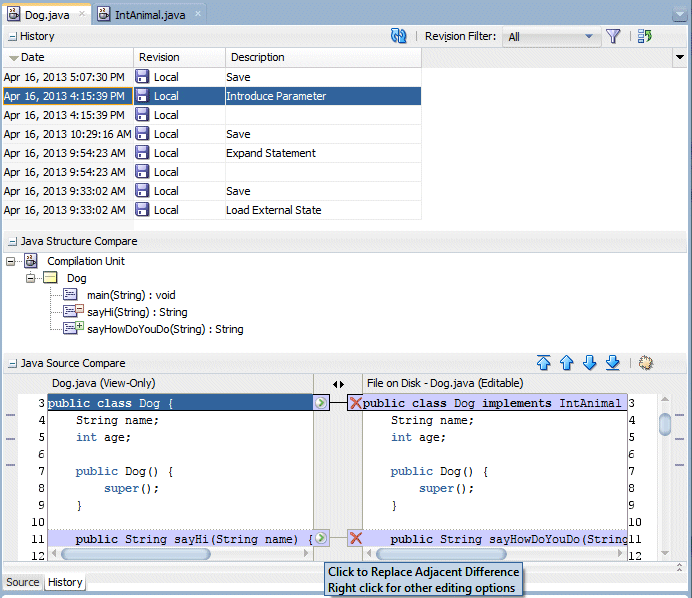Collapse the Compilation Unit tree node
The height and width of the screenshot is (598, 692).
tap(11, 262)
